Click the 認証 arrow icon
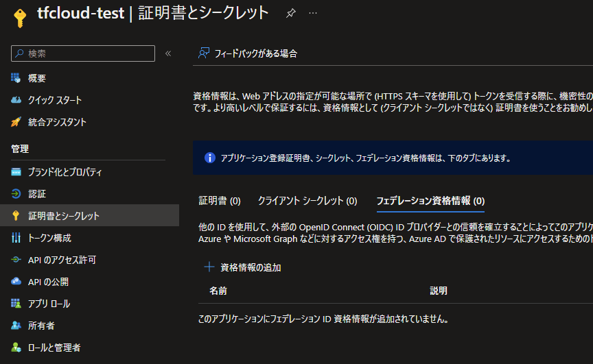Screen dimensions: 593x364 [x=16, y=194]
